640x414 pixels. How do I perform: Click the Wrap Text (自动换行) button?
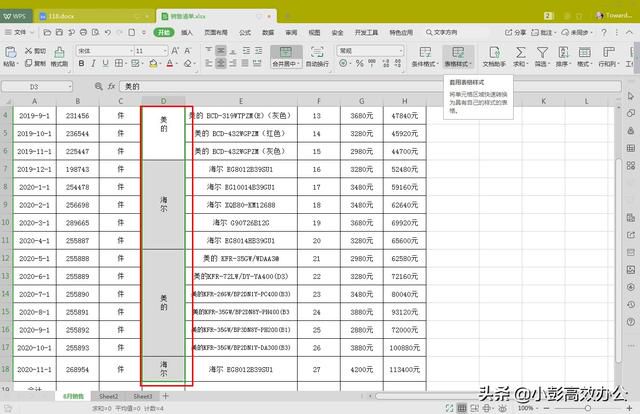317,56
